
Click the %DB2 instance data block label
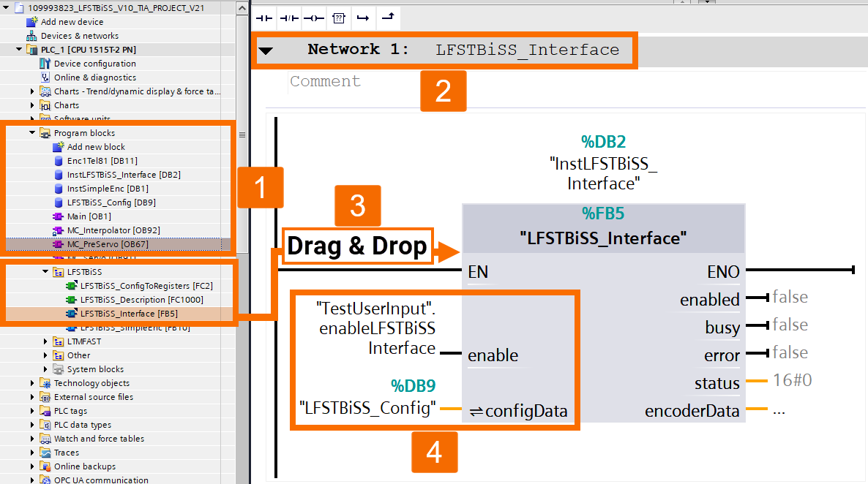click(603, 142)
